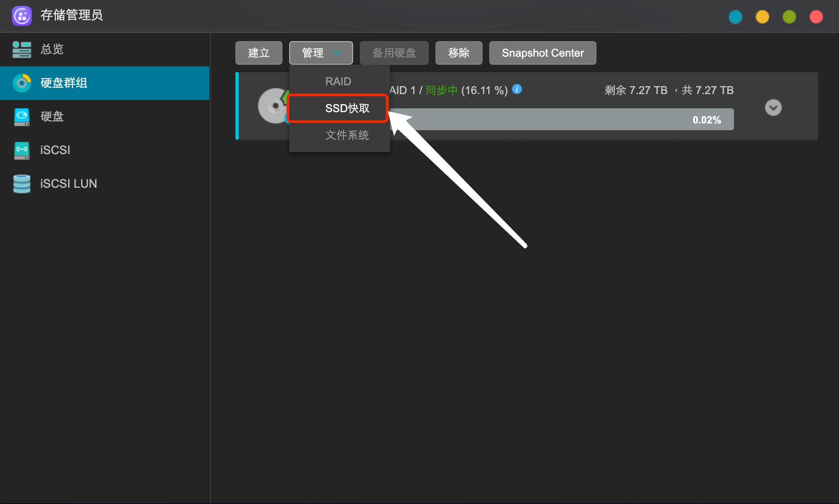Click the 0.02% usage progress bar

[561, 119]
